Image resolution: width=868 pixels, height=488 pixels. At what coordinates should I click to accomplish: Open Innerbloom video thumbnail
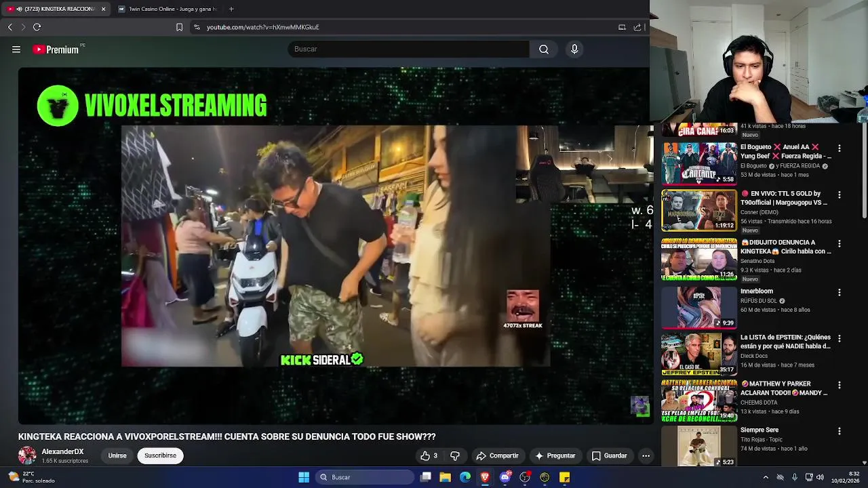[699, 308]
